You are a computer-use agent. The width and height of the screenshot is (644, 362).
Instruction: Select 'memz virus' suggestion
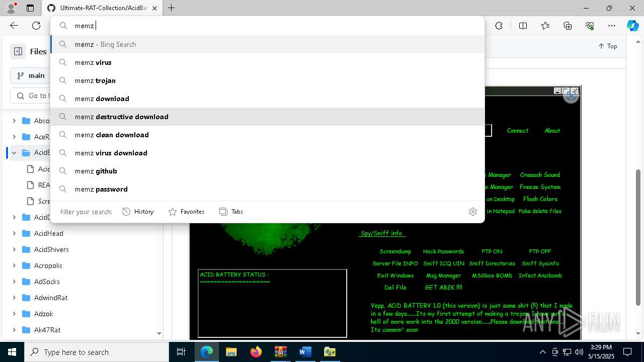[x=267, y=62]
